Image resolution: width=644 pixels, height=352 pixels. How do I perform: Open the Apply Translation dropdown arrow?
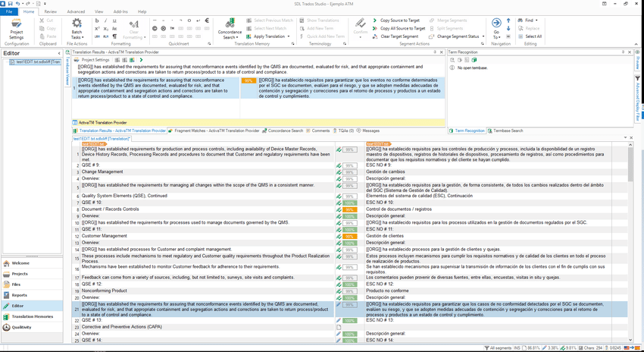pyautogui.click(x=289, y=36)
